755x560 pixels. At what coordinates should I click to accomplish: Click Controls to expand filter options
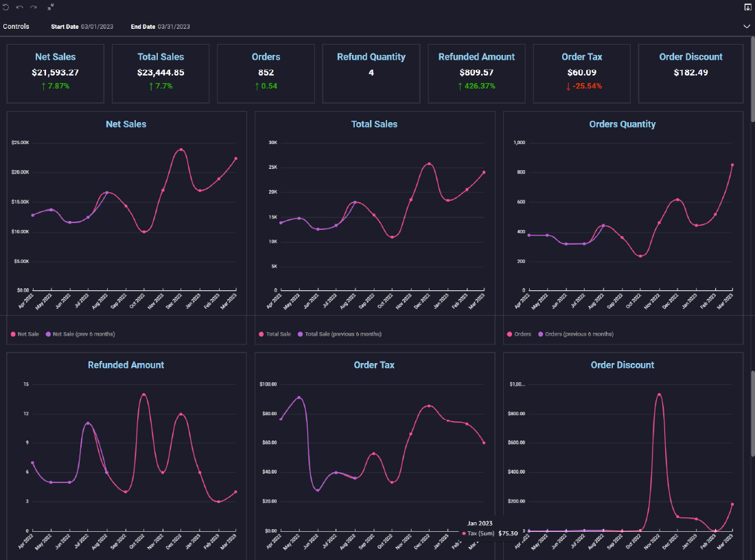16,27
